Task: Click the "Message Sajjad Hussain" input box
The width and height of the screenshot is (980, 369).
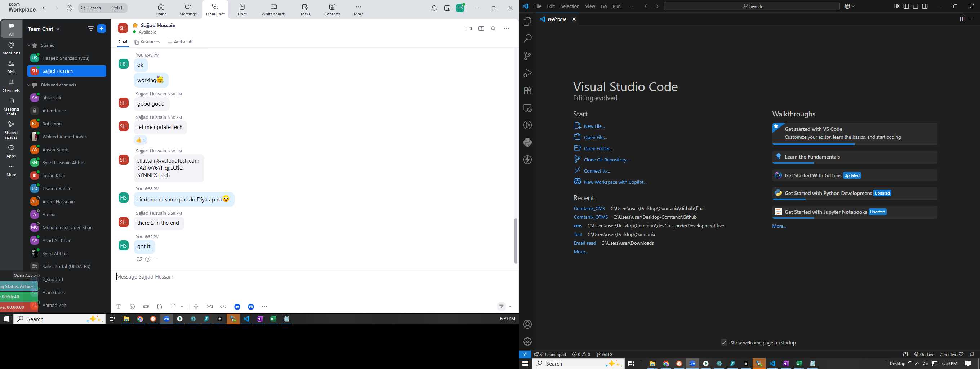Action: click(x=314, y=276)
